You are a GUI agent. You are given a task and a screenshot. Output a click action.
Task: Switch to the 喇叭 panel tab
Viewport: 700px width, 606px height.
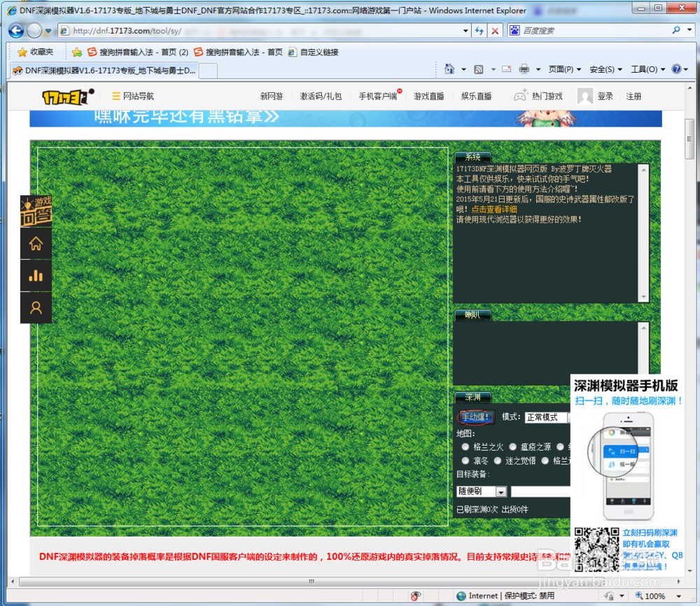tap(472, 315)
